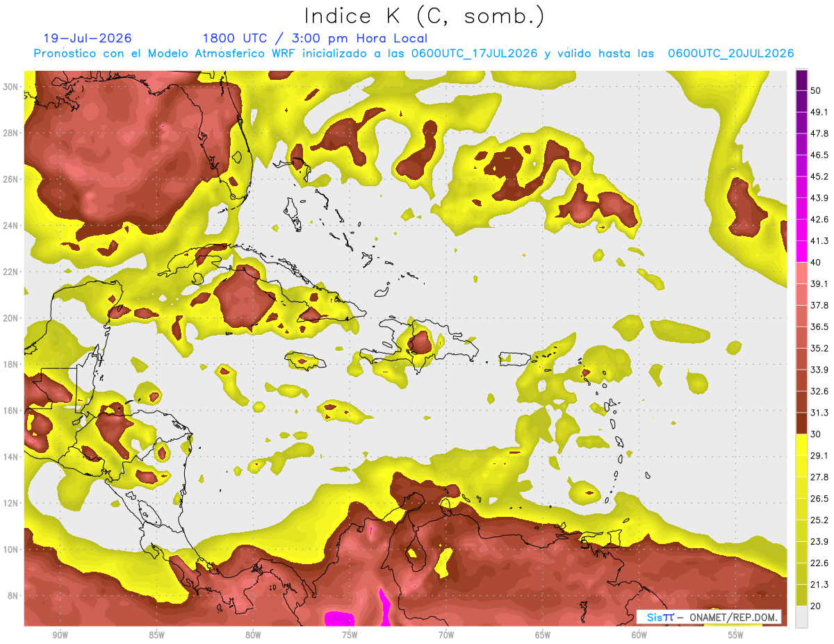The height and width of the screenshot is (644, 834).
Task: Click the colorbar value "31.3"
Action: [819, 413]
